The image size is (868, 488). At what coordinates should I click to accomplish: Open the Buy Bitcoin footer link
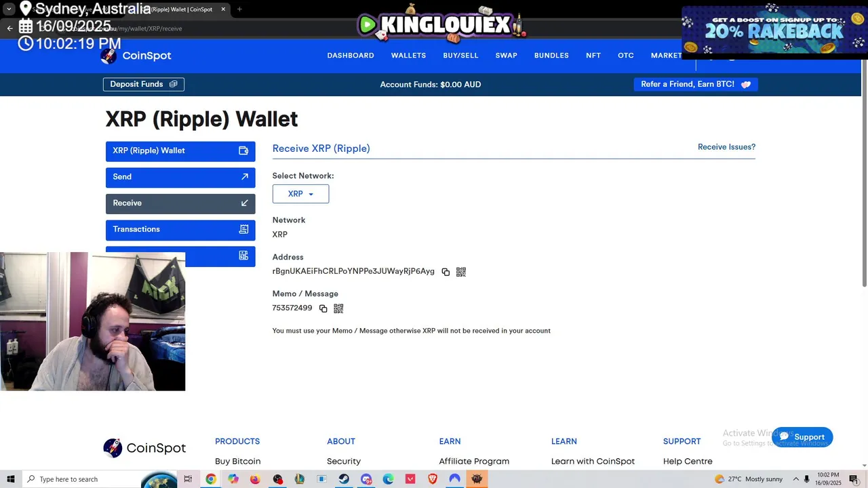237,462
